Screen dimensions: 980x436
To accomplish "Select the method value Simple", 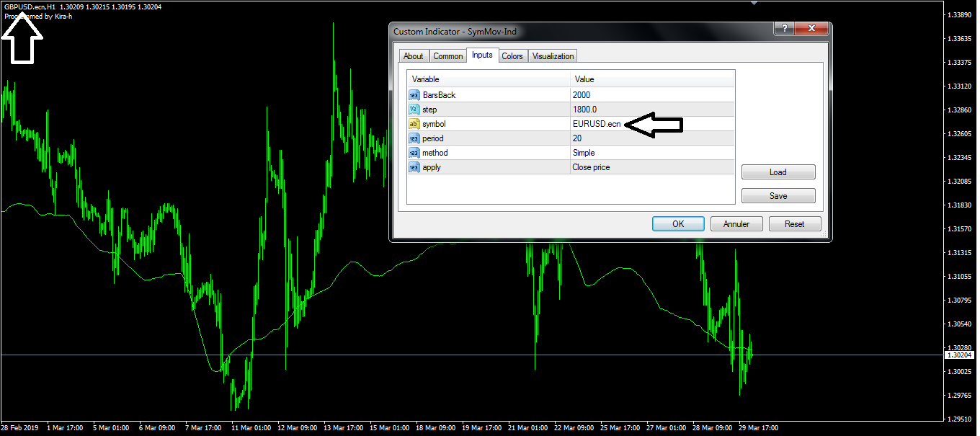I will click(x=584, y=153).
